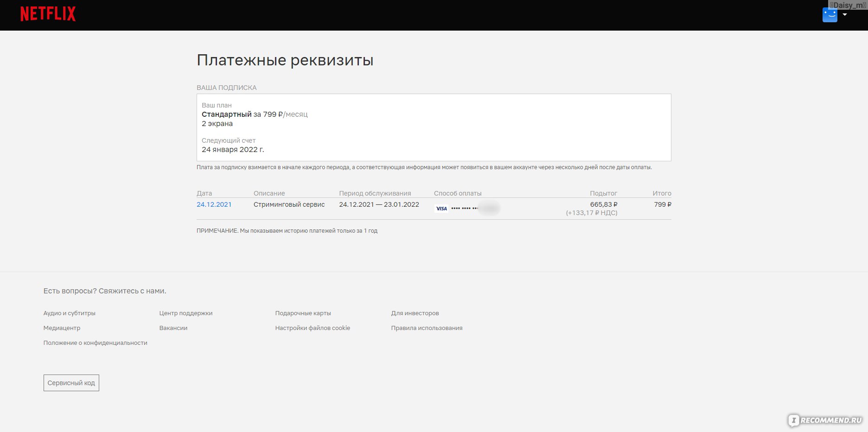Click the Способ оплаты column header

(458, 193)
